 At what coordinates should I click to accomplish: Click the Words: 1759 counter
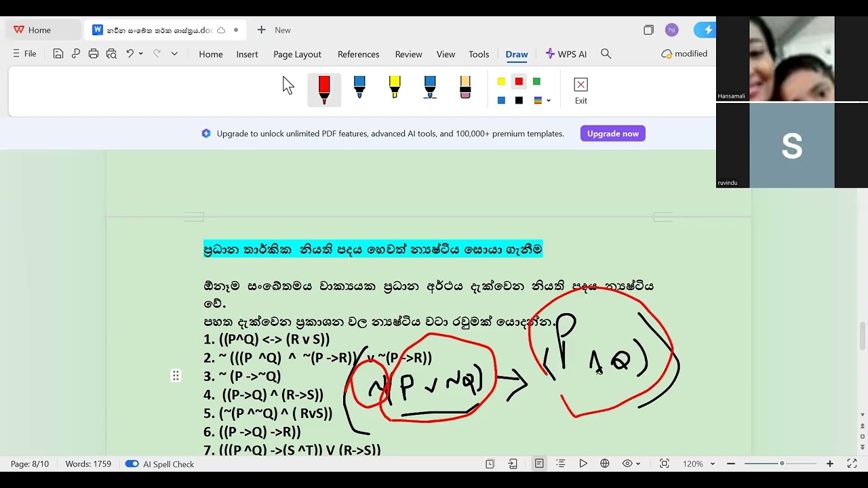88,464
